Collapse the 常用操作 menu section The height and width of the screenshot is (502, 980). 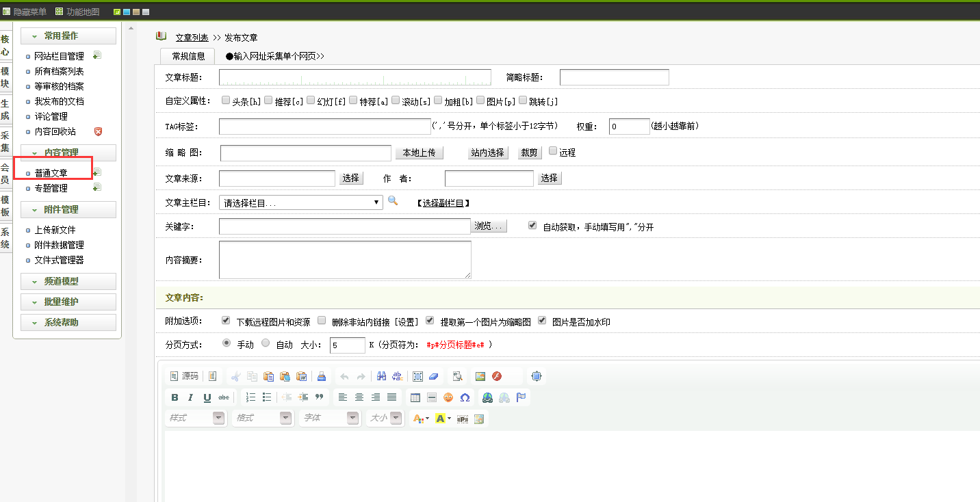[68, 36]
